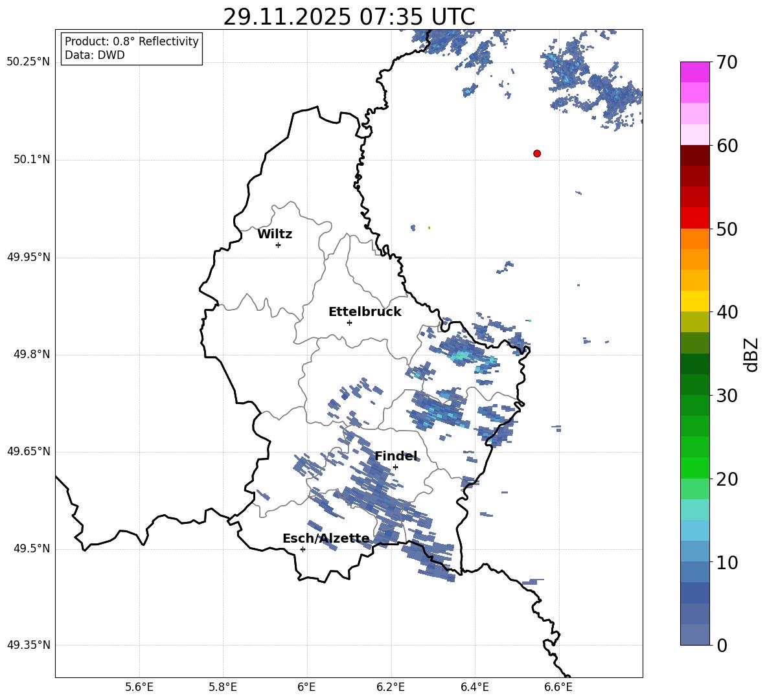
Task: Click the 6.6°E longitude label
Action: pyautogui.click(x=558, y=687)
